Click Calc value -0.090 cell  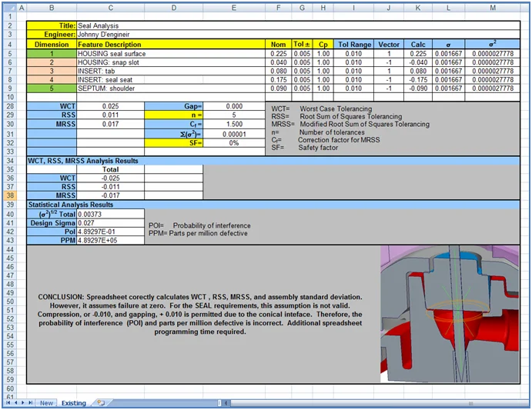418,88
